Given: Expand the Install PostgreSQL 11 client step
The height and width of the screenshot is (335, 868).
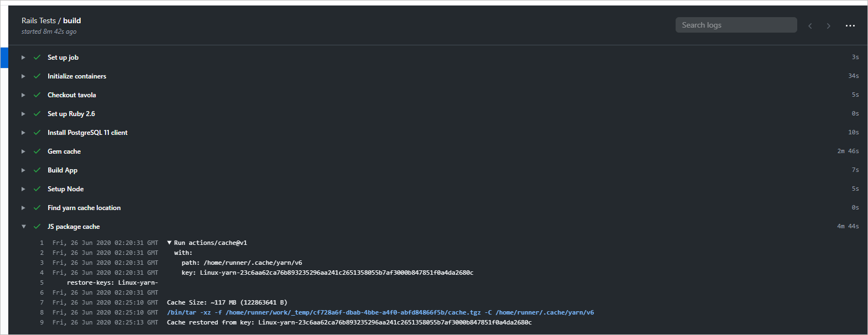Looking at the screenshot, I should pyautogui.click(x=23, y=133).
